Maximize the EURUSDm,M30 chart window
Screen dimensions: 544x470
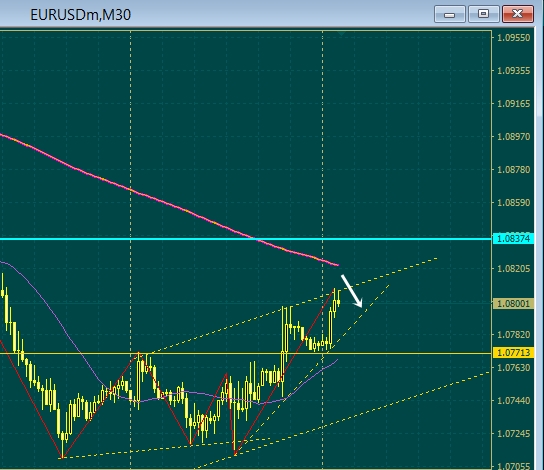click(x=483, y=14)
